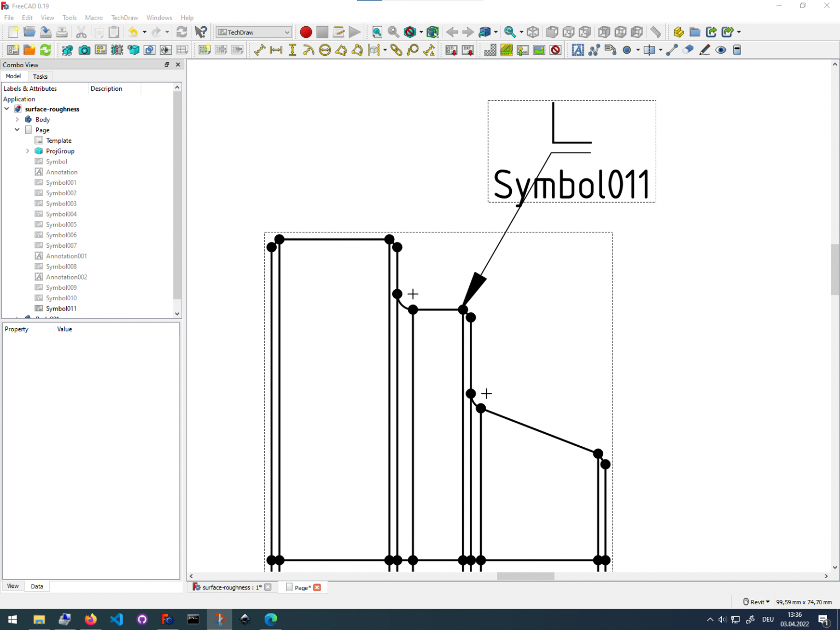Activate the Insert Diameter Dimension tool

[x=325, y=50]
